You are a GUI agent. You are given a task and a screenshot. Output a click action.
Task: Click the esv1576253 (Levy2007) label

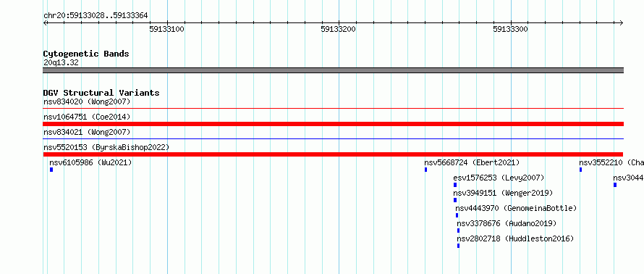coord(499,178)
